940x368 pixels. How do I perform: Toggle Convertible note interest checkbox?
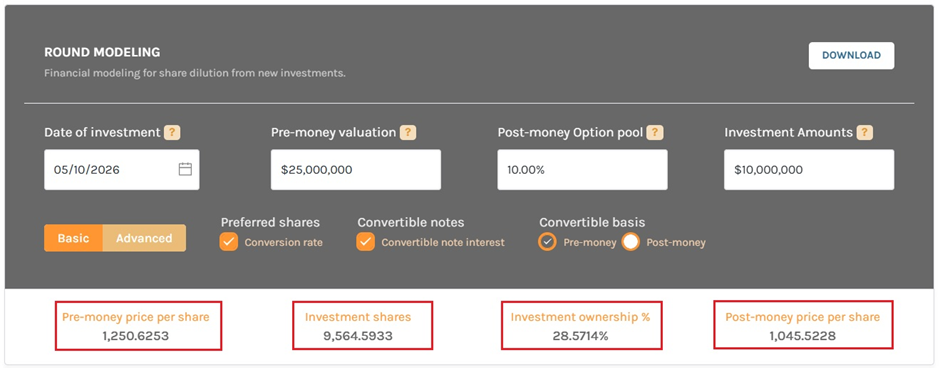(366, 242)
